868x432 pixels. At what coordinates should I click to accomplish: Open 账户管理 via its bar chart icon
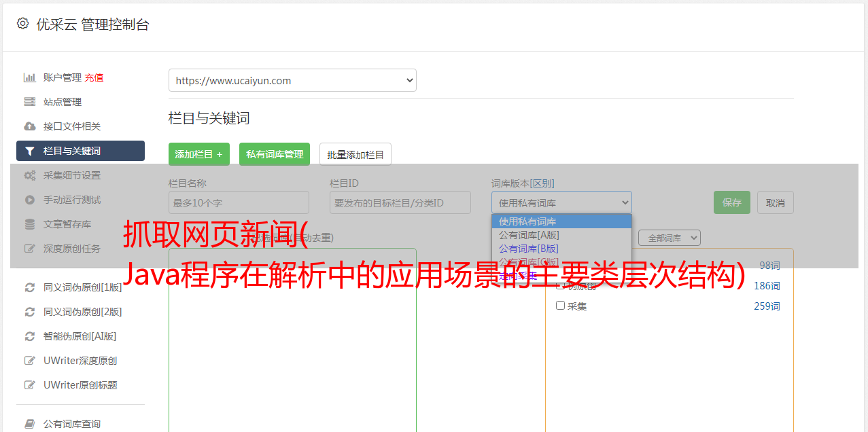pyautogui.click(x=29, y=77)
